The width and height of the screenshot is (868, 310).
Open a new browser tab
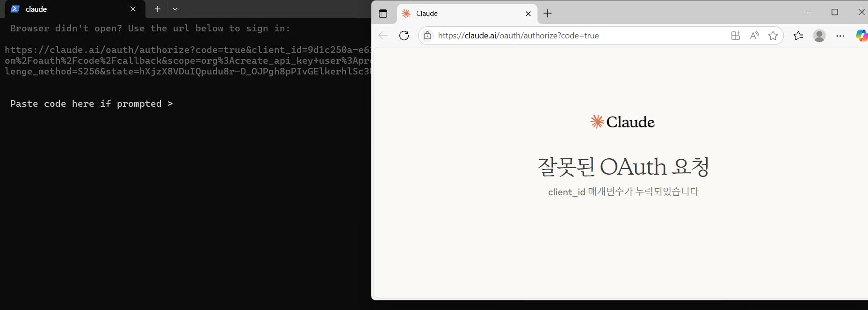[x=548, y=14]
